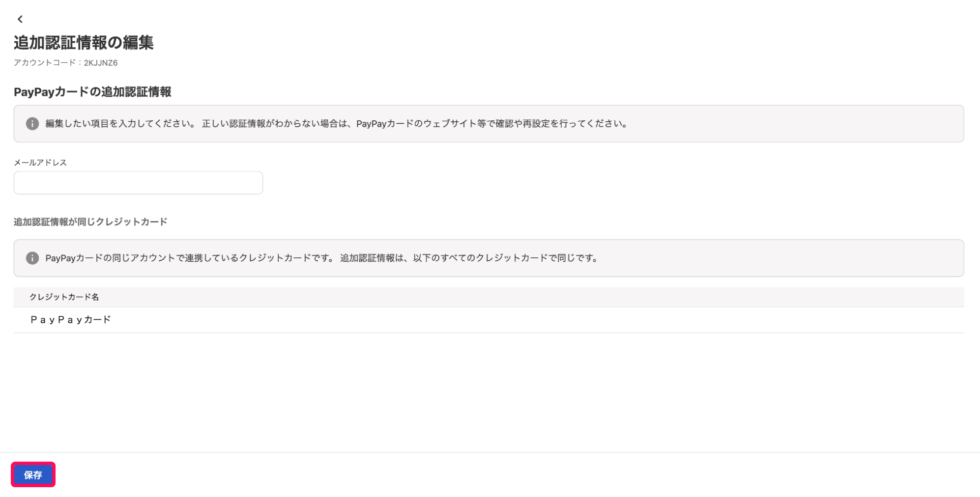Click the second informational banner text
Screen dimensions: 980x497
(321, 258)
